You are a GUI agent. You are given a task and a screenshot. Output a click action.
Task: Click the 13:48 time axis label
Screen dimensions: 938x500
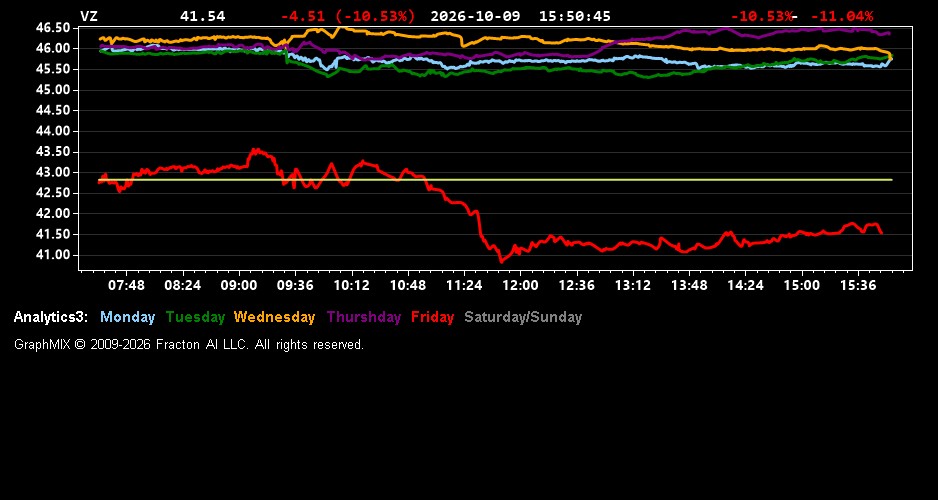tap(689, 286)
